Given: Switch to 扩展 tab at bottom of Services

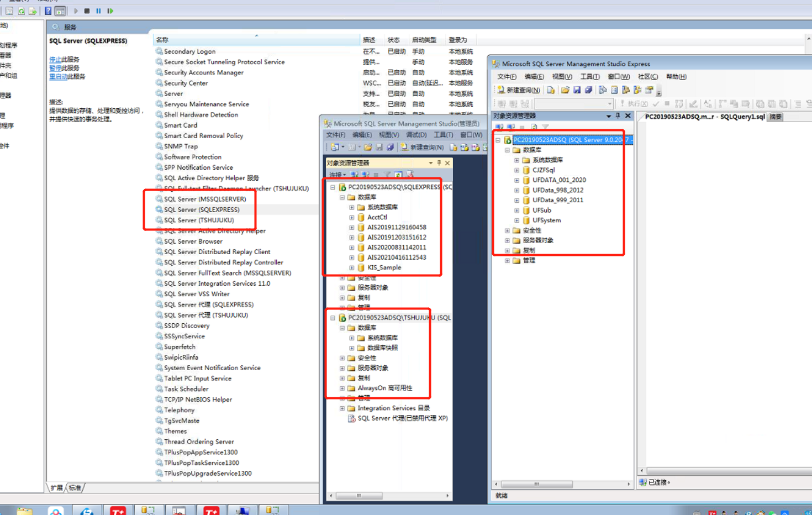Looking at the screenshot, I should point(56,488).
